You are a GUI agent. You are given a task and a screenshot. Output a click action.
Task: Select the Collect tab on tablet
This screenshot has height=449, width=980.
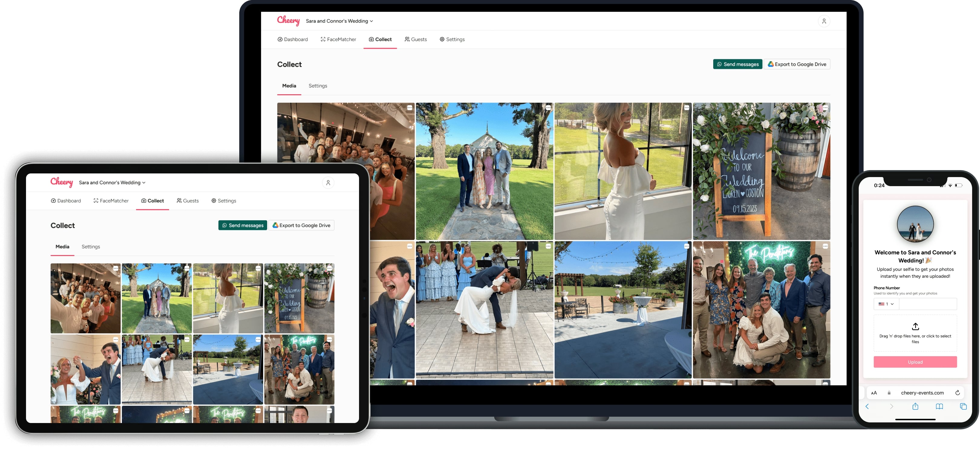(152, 201)
